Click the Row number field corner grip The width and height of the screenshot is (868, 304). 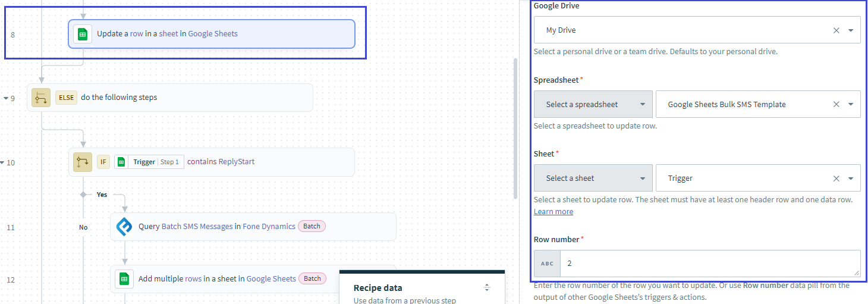(857, 272)
